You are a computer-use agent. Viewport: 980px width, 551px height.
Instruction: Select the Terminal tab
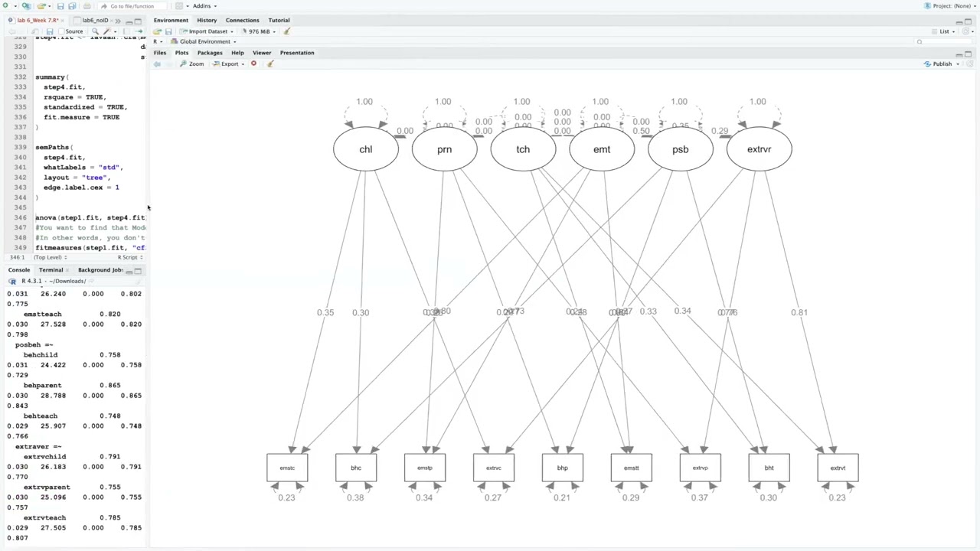(51, 270)
